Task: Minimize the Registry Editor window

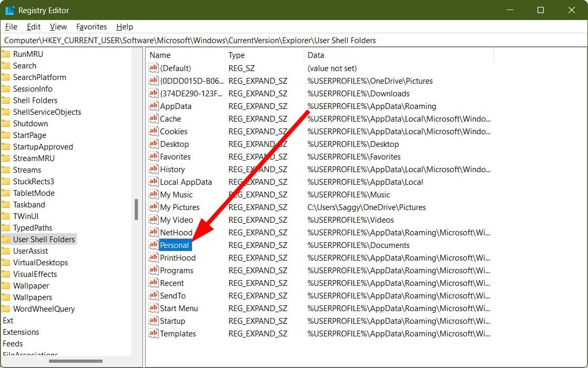Action: pos(510,10)
